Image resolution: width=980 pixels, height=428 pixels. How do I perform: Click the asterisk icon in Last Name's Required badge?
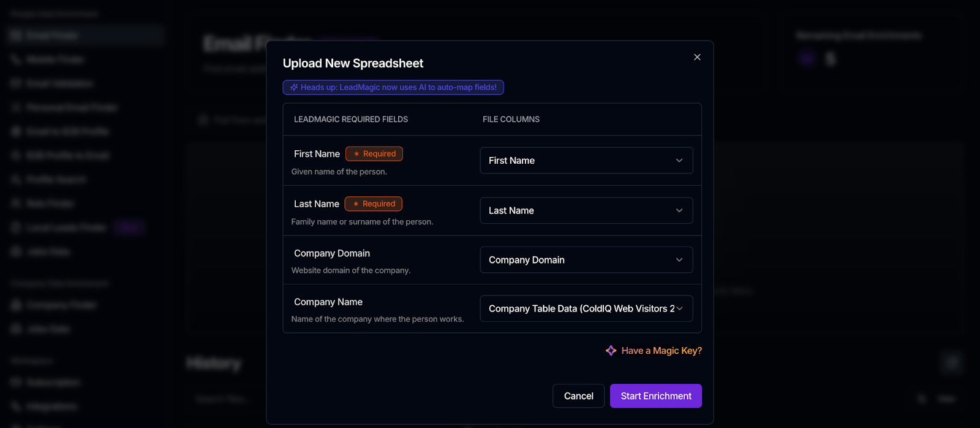[356, 204]
